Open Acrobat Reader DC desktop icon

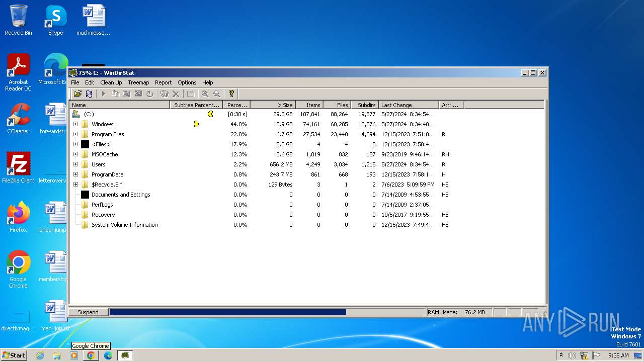click(18, 72)
